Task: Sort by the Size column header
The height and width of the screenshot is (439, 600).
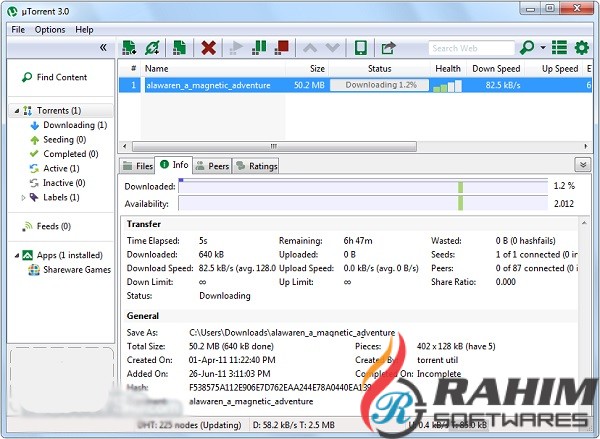Action: (307, 69)
